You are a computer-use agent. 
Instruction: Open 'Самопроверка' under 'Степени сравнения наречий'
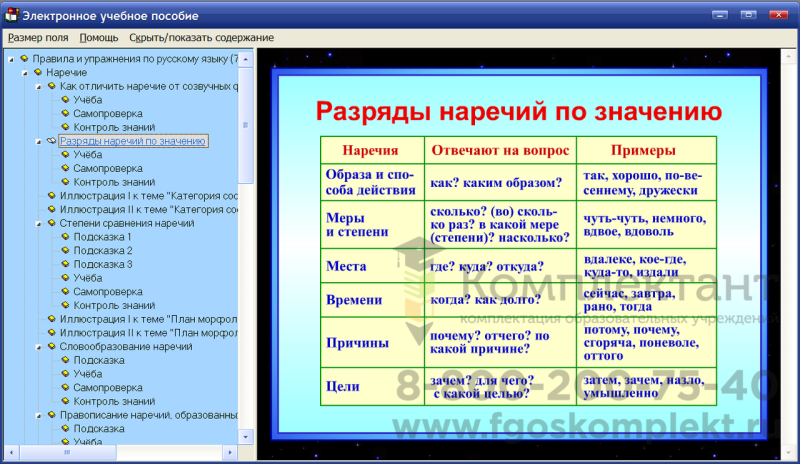(x=108, y=291)
